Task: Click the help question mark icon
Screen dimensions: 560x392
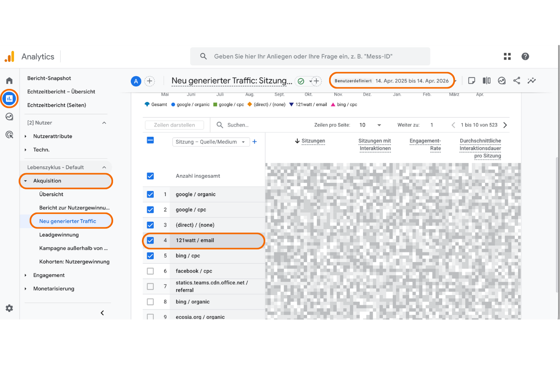Action: [x=525, y=56]
